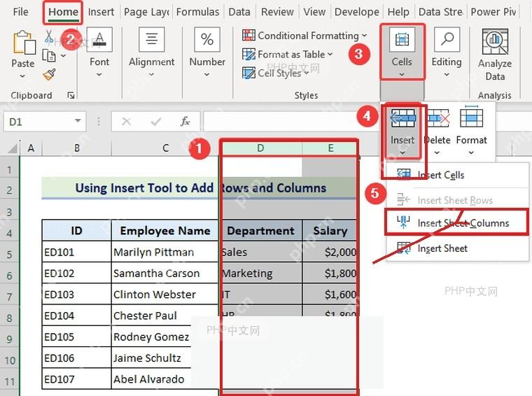Click the cell Abel Alvarado
532x396 pixels.
click(x=151, y=379)
